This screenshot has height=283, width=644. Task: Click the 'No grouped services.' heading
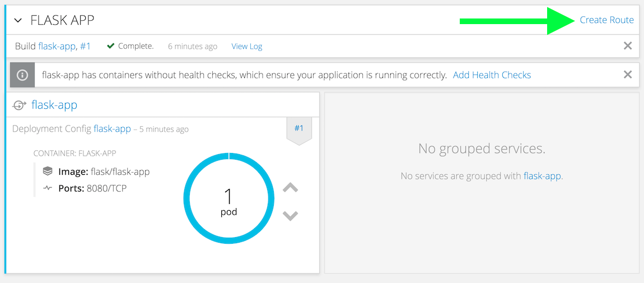click(482, 149)
